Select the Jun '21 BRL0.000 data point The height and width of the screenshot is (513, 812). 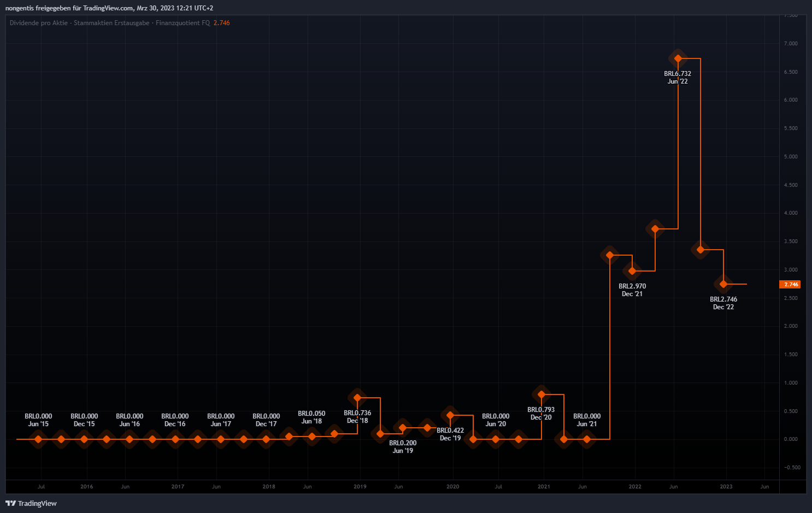pos(587,439)
